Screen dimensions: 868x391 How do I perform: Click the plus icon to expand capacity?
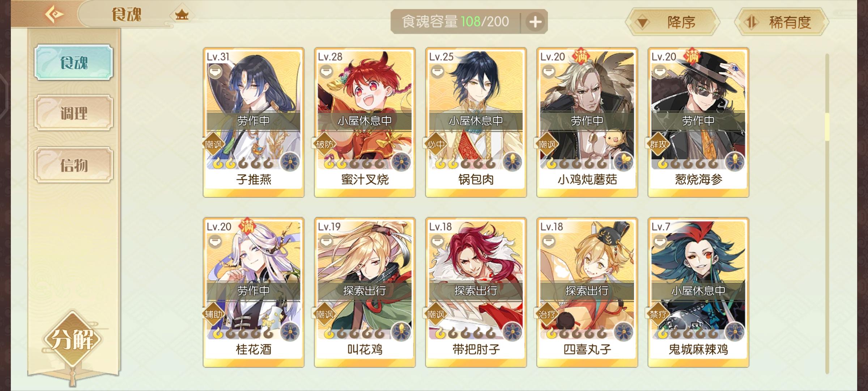click(535, 22)
